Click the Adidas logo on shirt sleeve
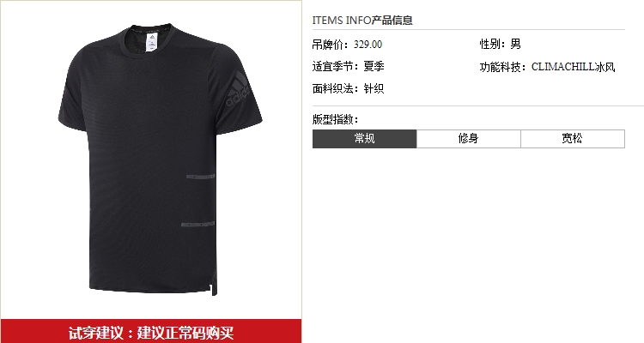The image size is (644, 343). [x=237, y=89]
